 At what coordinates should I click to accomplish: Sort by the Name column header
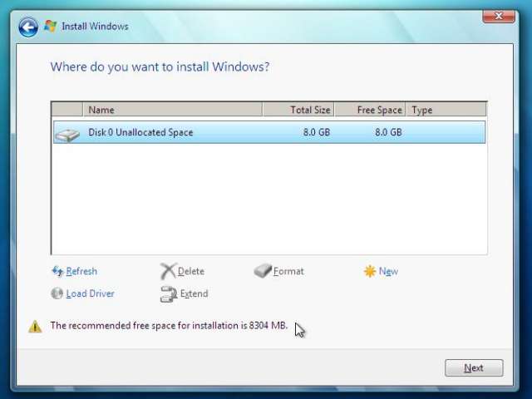(x=173, y=110)
